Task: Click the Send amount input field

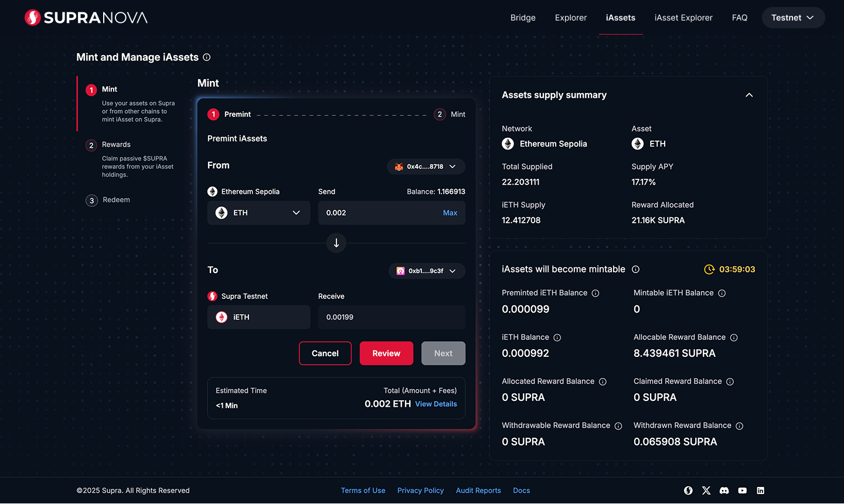Action: [x=392, y=213]
